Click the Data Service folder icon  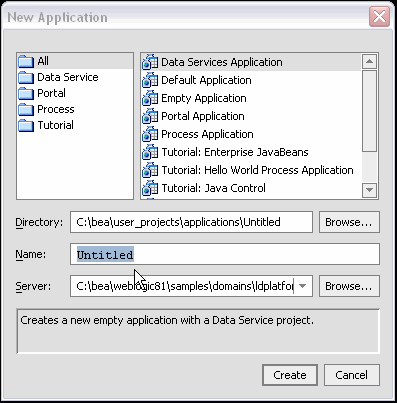click(26, 77)
